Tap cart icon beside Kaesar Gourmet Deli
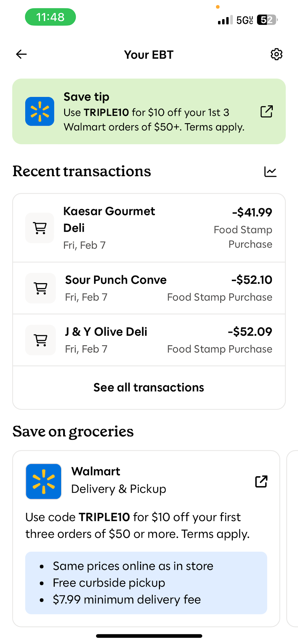The width and height of the screenshot is (298, 644). (x=40, y=228)
